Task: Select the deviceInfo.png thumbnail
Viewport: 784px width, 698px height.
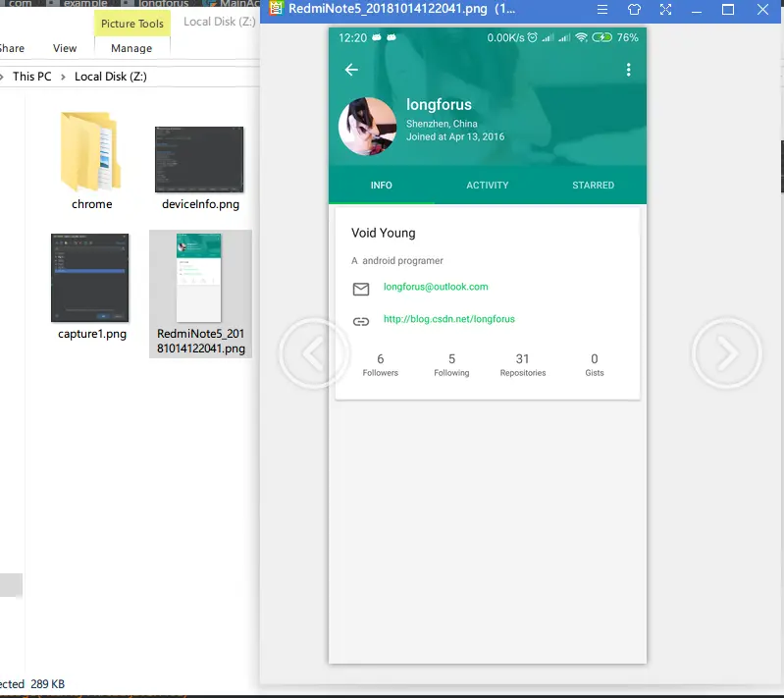Action: click(199, 160)
